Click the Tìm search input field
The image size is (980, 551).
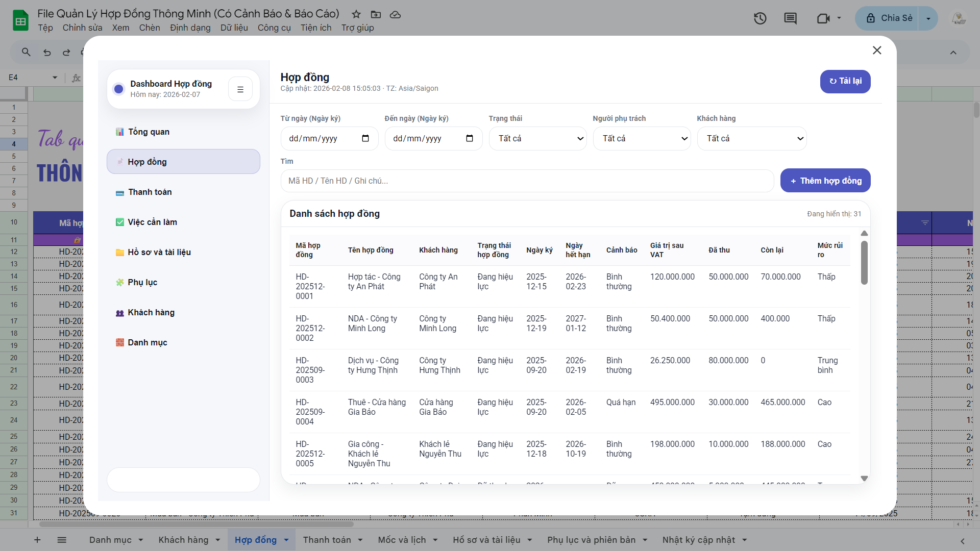(527, 181)
